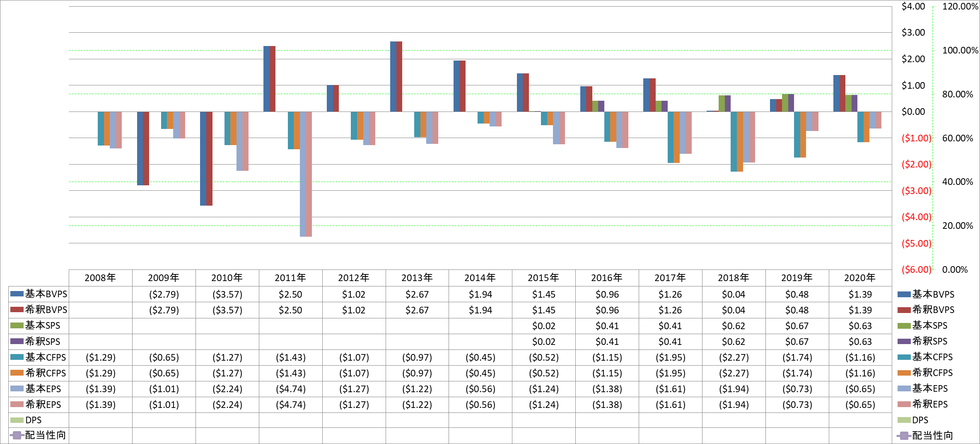Click the 120.00% secondary axis label
980x444 pixels.
(960, 6)
